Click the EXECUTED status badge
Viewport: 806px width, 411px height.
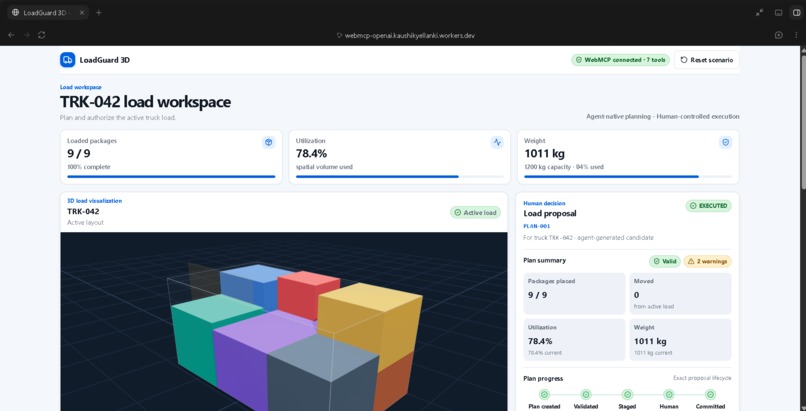pos(708,206)
